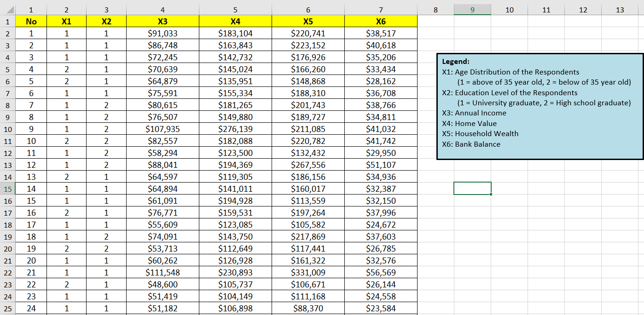Image resolution: width=644 pixels, height=315 pixels.
Task: Select cell with $276,139
Action: 235,129
